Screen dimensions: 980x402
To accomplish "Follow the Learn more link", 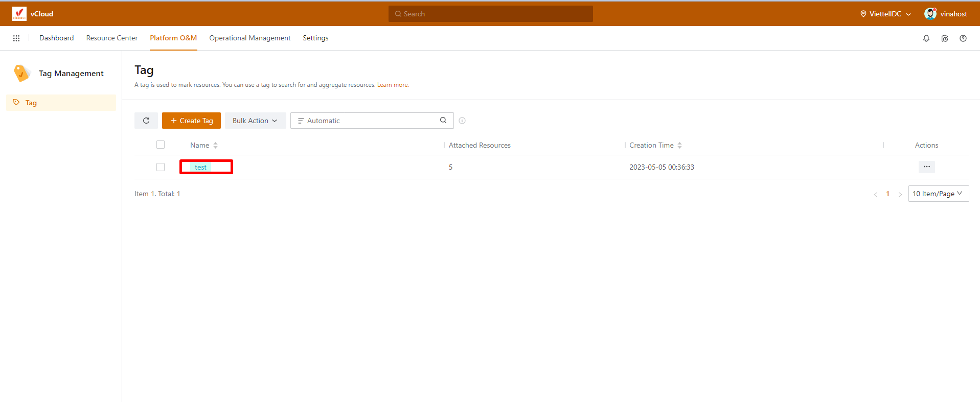I will click(x=393, y=85).
